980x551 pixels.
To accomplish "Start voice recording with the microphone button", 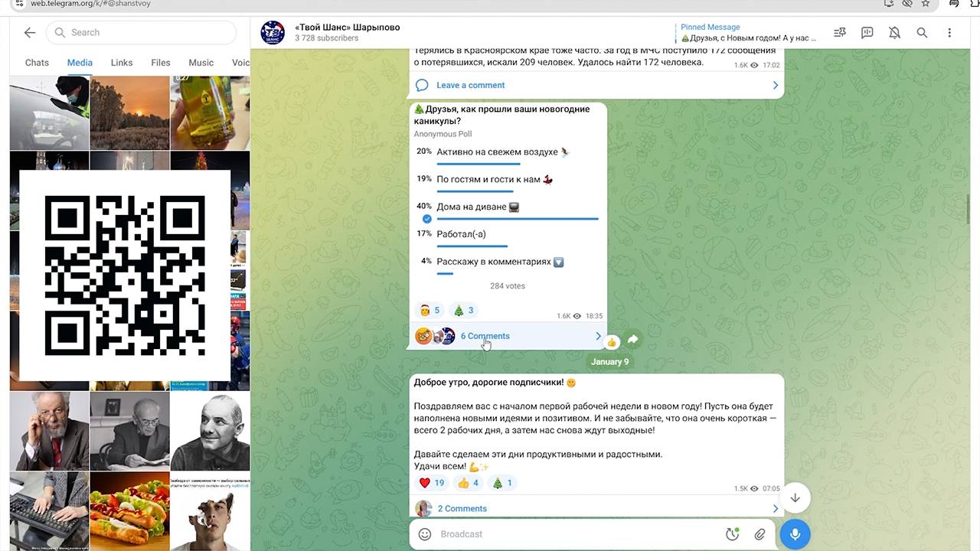I will point(795,534).
